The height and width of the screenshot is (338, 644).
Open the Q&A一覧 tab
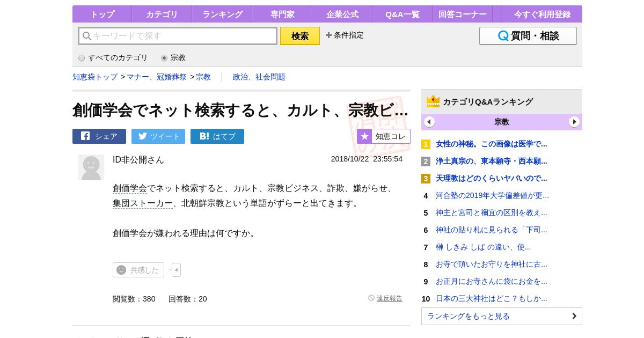coord(402,14)
